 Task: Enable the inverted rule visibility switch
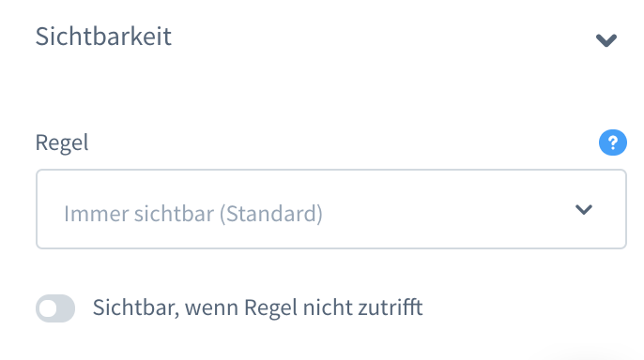click(x=55, y=308)
